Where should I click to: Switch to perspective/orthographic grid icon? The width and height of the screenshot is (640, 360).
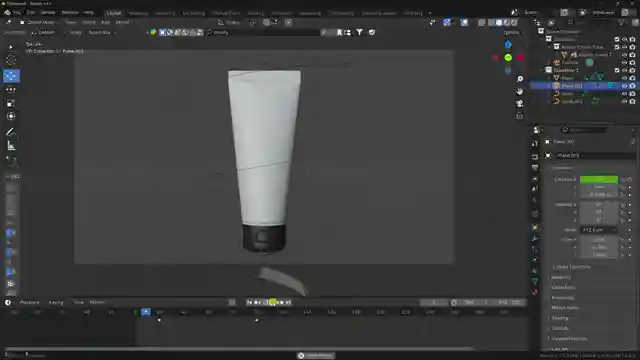pyautogui.click(x=519, y=116)
